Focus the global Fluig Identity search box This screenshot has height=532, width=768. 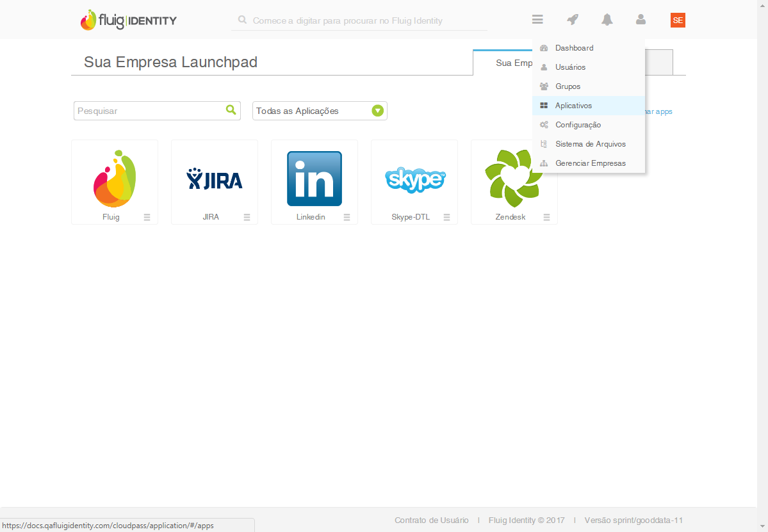coord(359,20)
